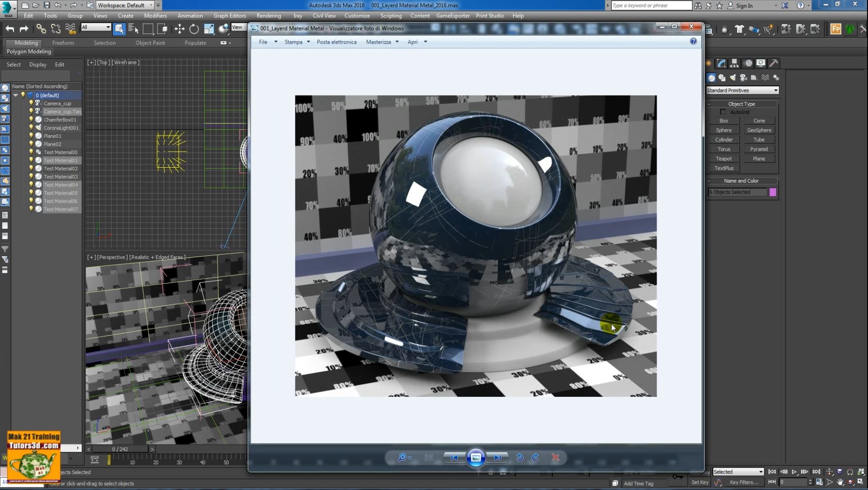Enable the AutoGrid checkbox
This screenshot has height=490, width=868.
pos(723,112)
